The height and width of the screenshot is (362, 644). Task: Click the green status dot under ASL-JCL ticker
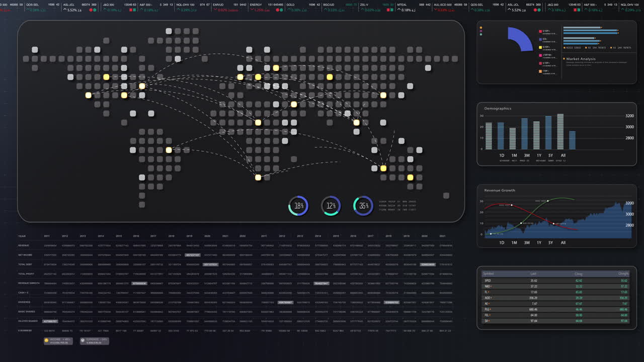[x=94, y=9]
